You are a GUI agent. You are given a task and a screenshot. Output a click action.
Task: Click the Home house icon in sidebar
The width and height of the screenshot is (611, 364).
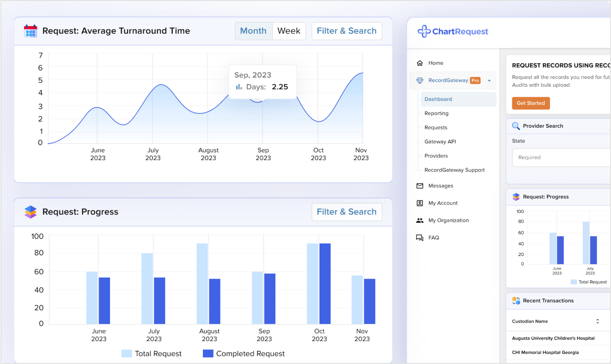[x=420, y=63]
